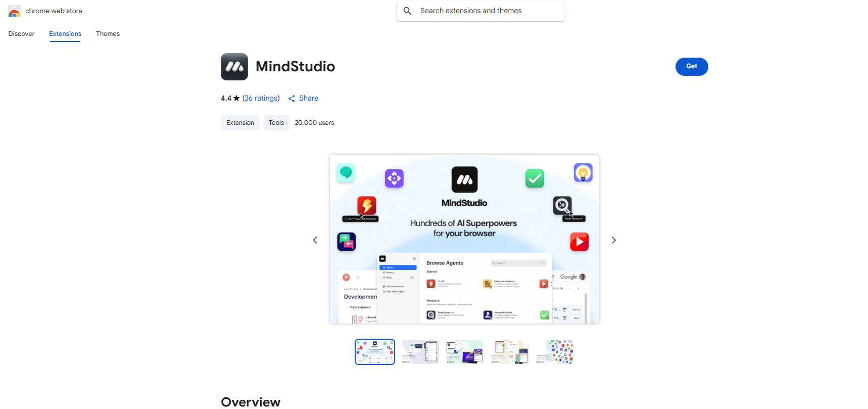Click the Chrome Web Store rainbow logo
The image size is (868, 409).
tap(14, 11)
